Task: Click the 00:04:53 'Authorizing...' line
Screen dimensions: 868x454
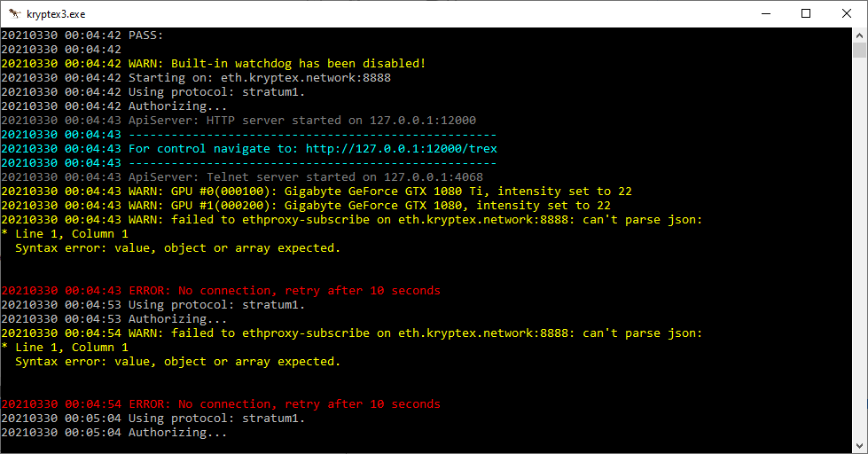Action: point(114,319)
